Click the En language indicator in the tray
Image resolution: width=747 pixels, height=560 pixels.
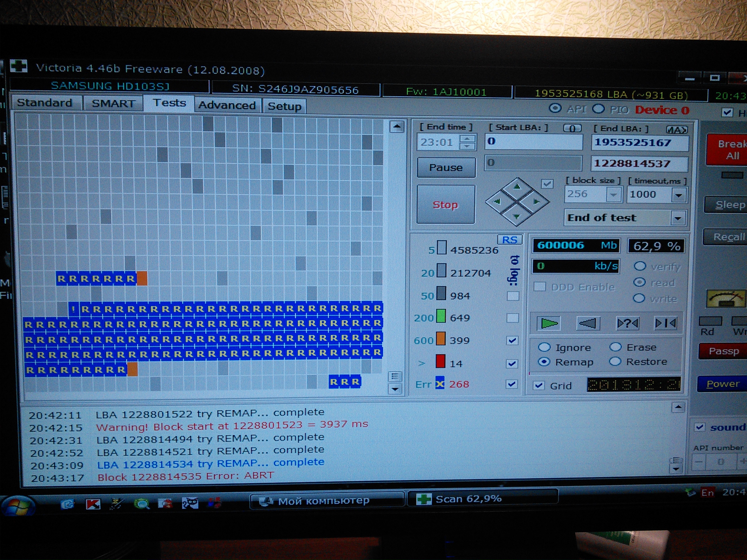click(x=707, y=493)
